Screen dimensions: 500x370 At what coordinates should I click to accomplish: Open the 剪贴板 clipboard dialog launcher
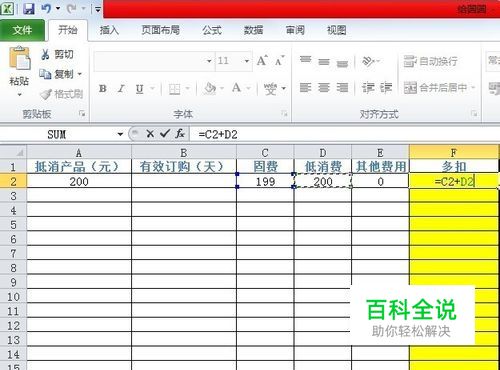coord(82,114)
